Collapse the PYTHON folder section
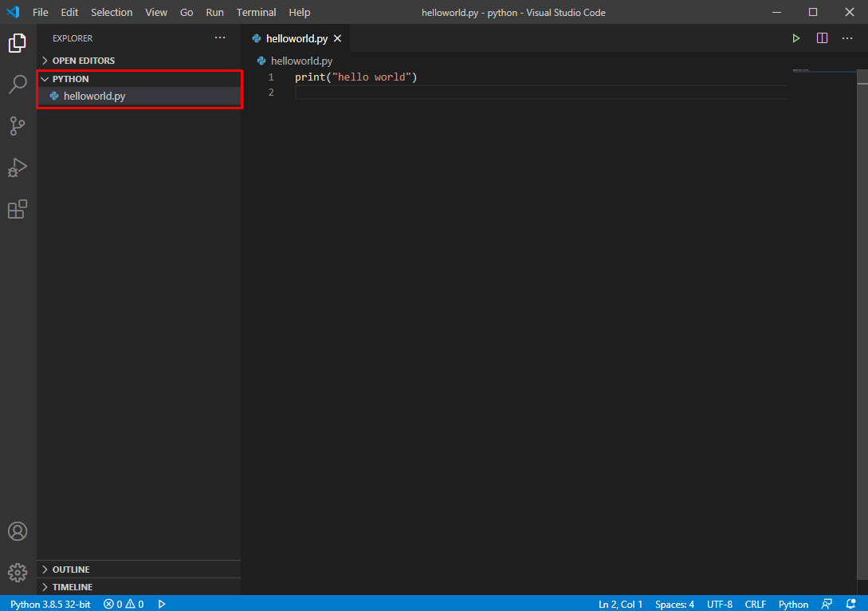 (x=139, y=79)
